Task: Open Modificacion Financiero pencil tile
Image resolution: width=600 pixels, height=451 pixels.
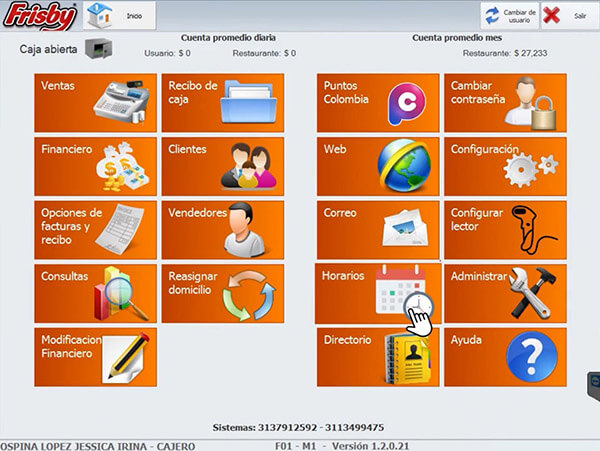Action: 96,357
